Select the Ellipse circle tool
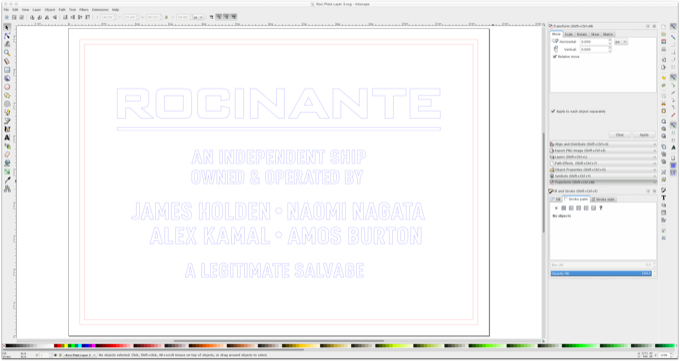Image resolution: width=680 pixels, height=361 pixels. pos(7,87)
